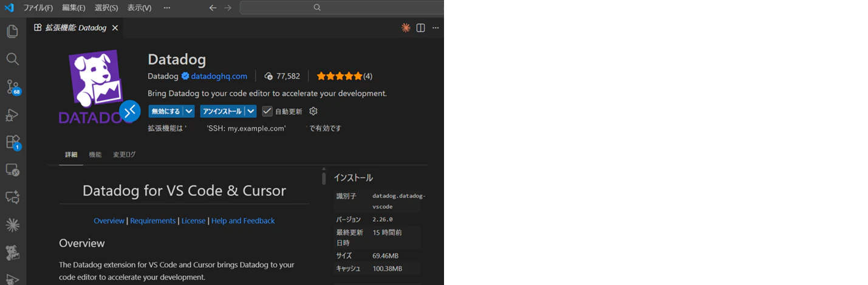Open the extension settings gear
This screenshot has height=285, width=868.
pos(313,111)
